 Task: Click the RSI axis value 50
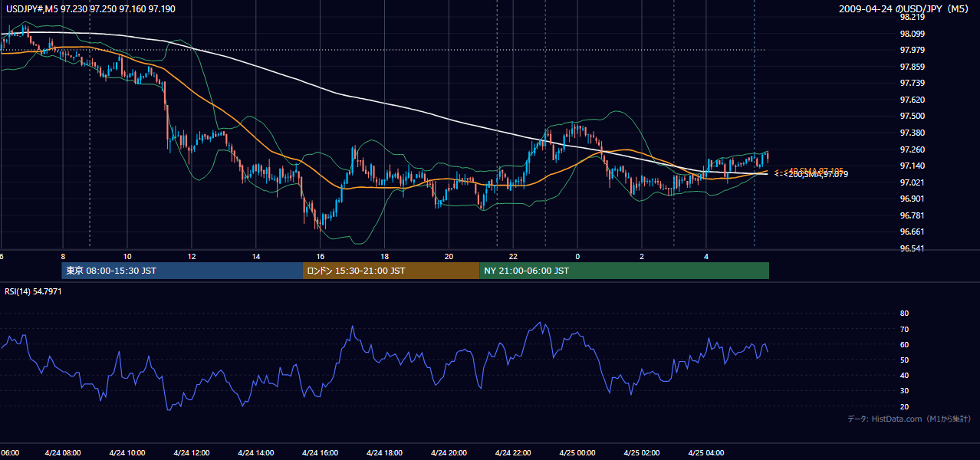904,360
